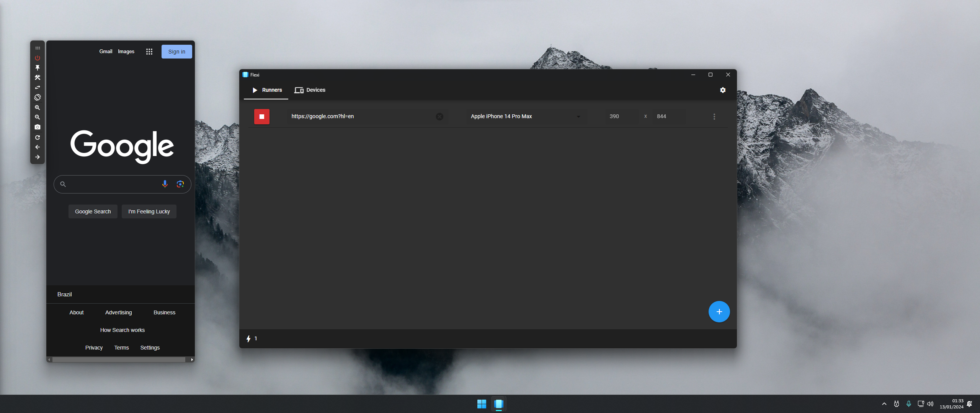Viewport: 980px width, 413px height.
Task: Open the Privacy footer link
Action: (94, 348)
